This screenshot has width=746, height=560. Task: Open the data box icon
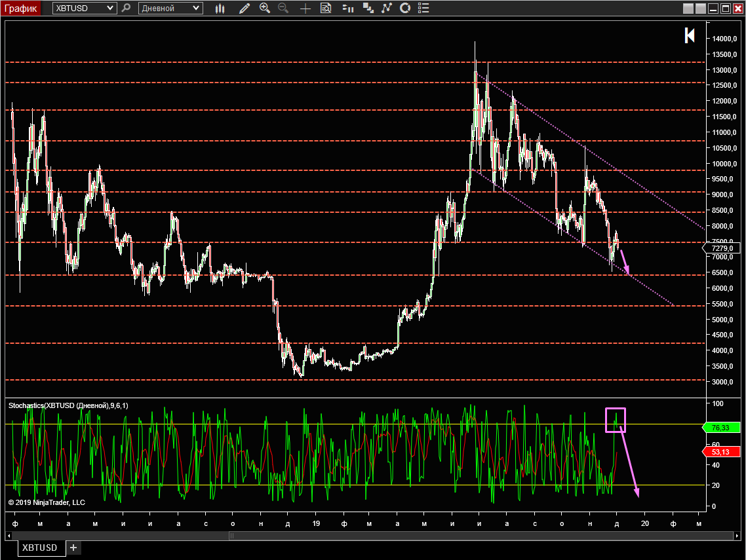point(326,8)
